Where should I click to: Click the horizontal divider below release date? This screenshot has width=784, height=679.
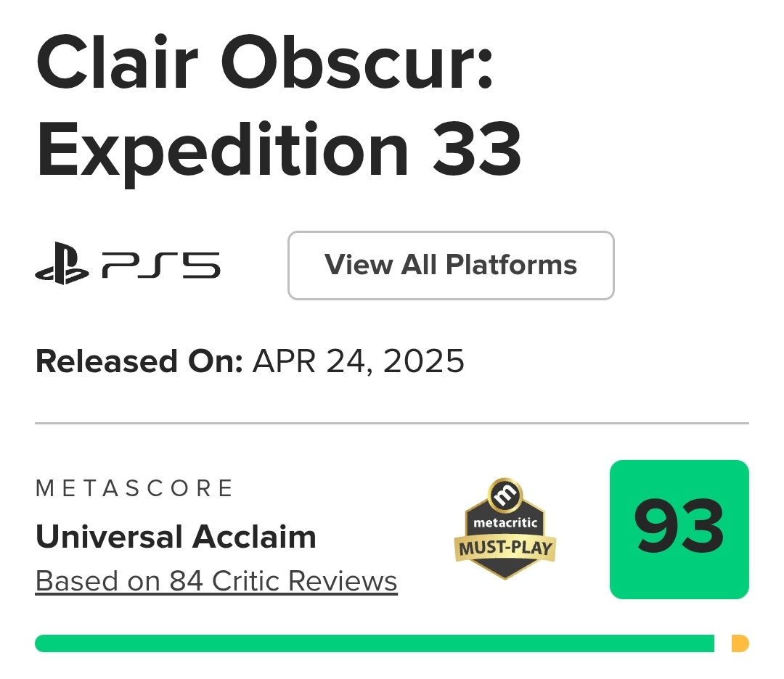coord(392,423)
